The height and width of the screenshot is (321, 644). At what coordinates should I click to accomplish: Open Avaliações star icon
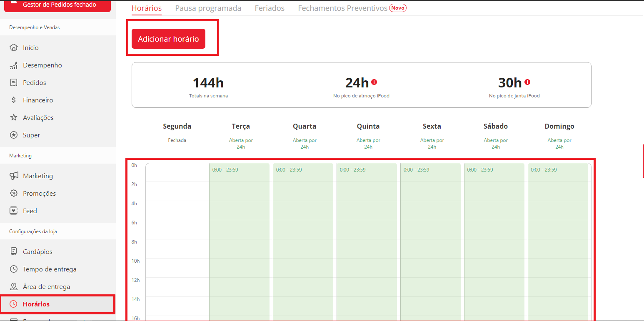(14, 118)
